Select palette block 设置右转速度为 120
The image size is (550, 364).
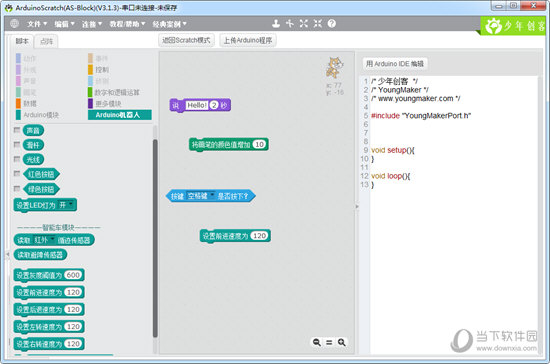[x=49, y=344]
